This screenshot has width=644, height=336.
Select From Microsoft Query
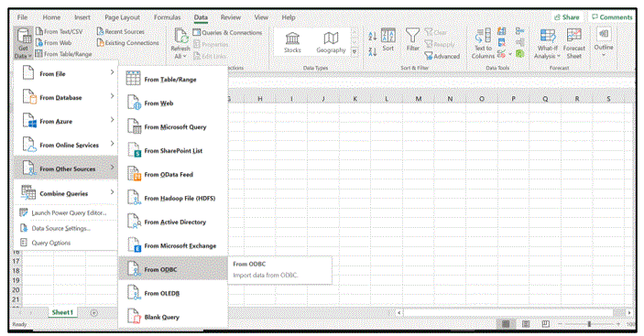(173, 126)
